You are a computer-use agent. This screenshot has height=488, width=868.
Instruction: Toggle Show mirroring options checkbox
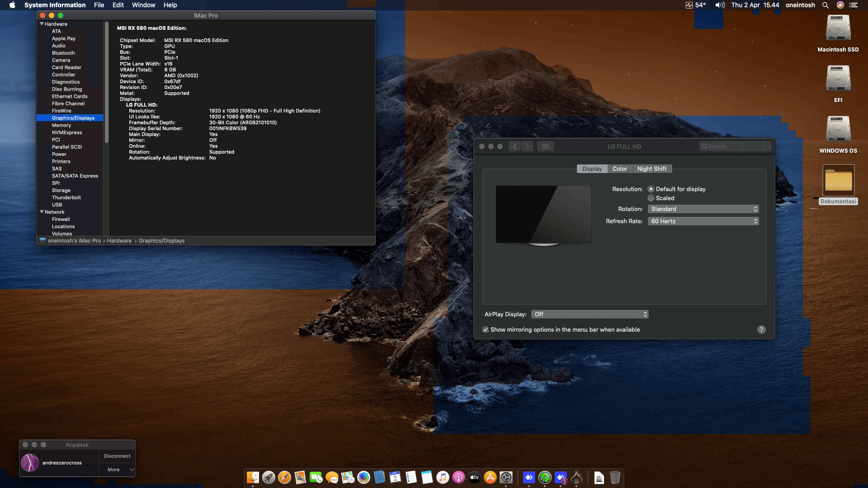click(x=486, y=329)
